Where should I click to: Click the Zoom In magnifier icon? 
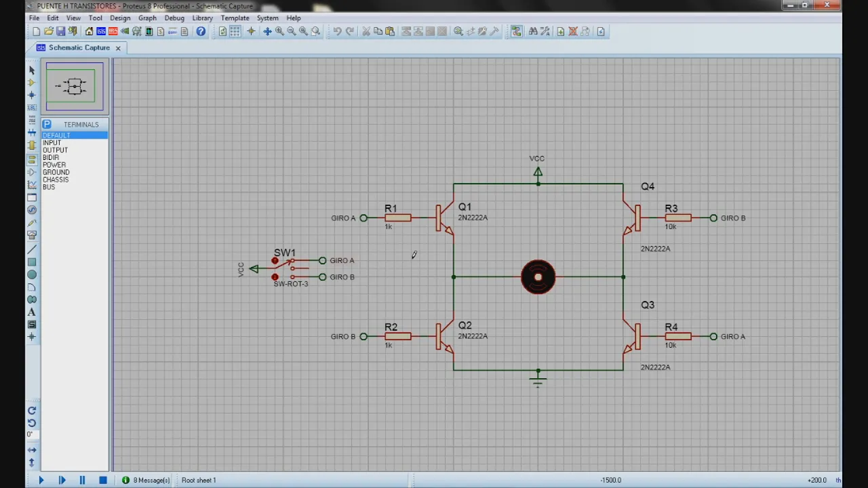[279, 31]
